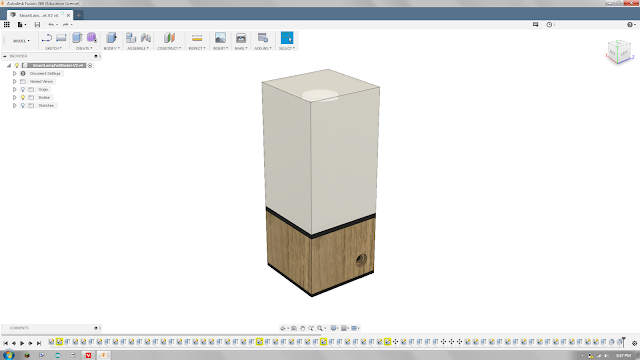
Task: Expand Document Settings in browser
Action: coord(15,73)
